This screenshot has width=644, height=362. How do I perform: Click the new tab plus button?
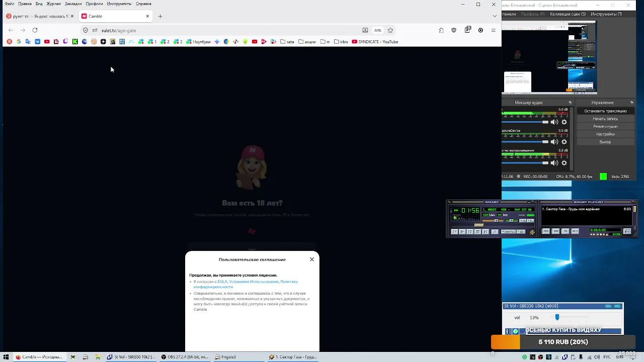(x=160, y=16)
